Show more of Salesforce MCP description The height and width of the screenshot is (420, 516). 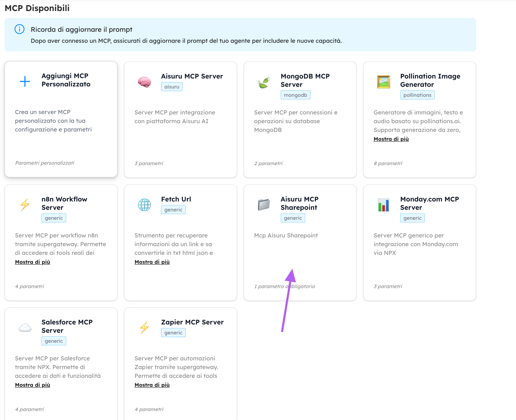point(32,385)
